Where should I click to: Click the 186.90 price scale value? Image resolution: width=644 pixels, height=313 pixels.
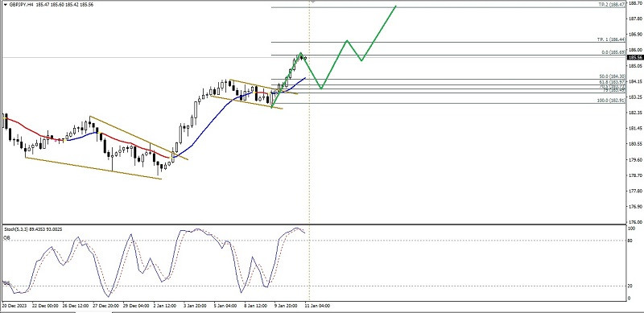tap(635, 34)
